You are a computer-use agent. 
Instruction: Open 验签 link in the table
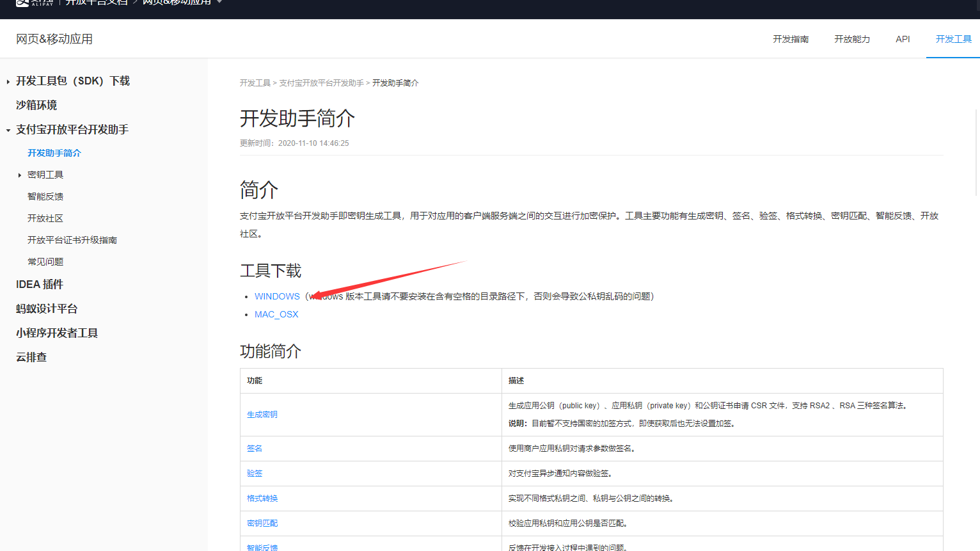[255, 474]
